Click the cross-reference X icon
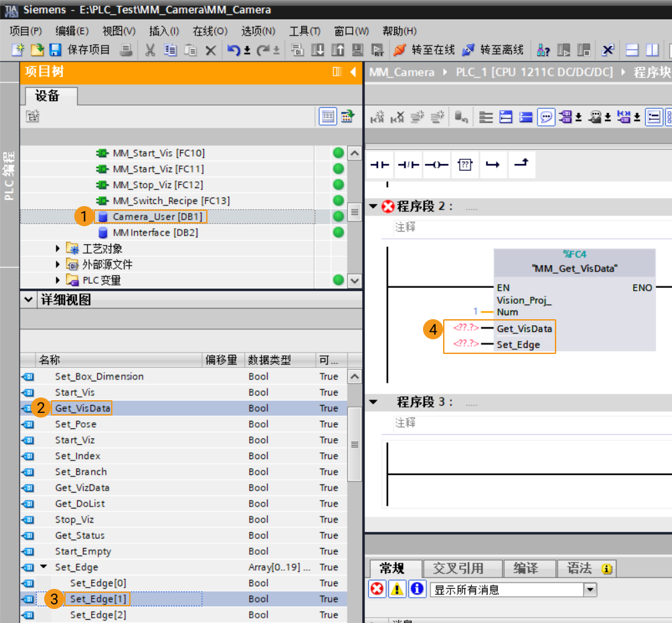This screenshot has width=672, height=623. pyautogui.click(x=607, y=50)
